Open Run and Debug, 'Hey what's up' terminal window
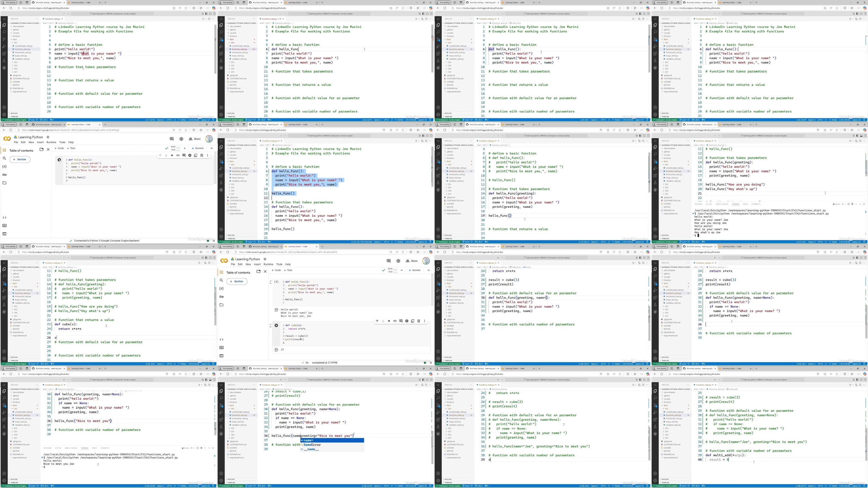868x488 pixels. point(655,168)
